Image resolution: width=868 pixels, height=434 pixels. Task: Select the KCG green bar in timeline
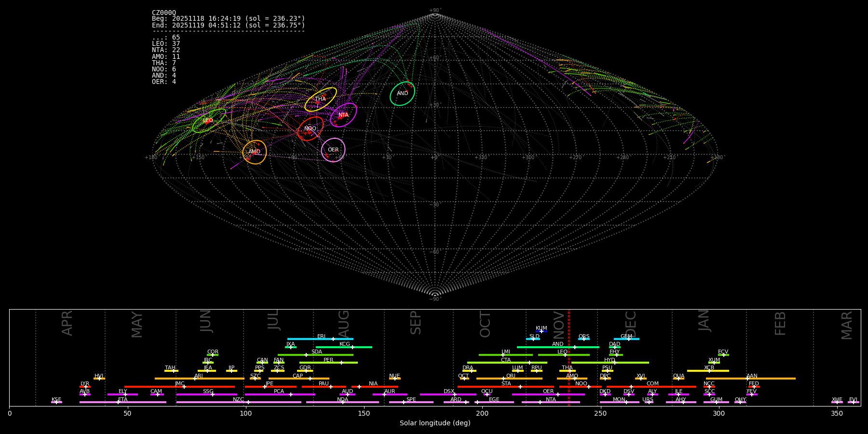344,347
